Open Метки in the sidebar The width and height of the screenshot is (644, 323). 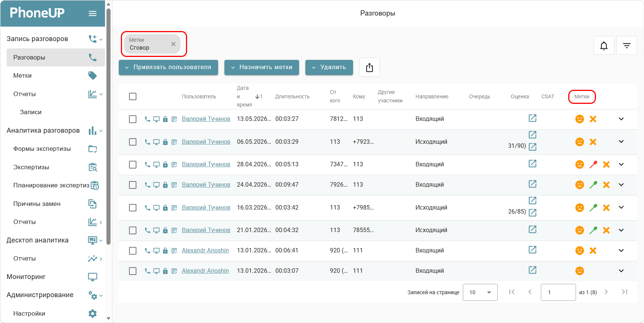[55, 75]
